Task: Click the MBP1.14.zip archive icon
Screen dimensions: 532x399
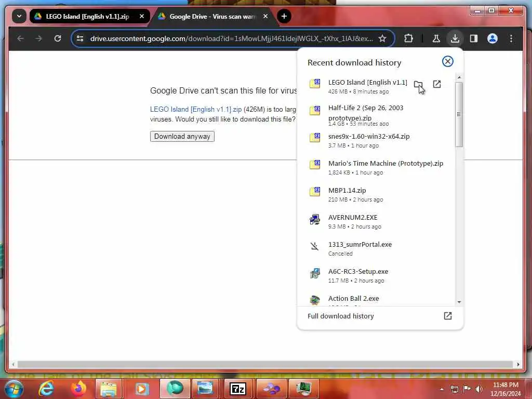Action: point(315,191)
